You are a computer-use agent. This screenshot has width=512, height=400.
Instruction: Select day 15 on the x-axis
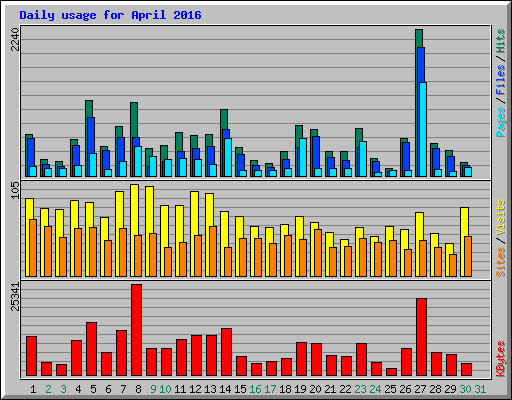point(240,389)
